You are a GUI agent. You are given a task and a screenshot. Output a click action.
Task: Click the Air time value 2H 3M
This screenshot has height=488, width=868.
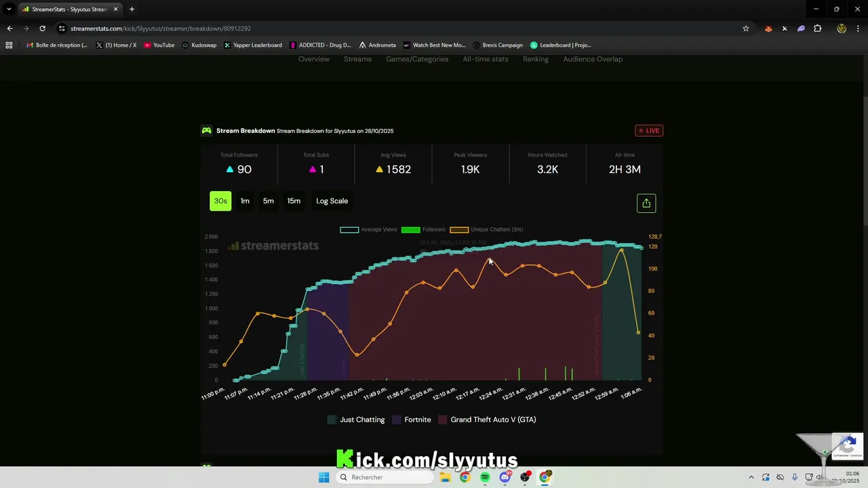(625, 169)
